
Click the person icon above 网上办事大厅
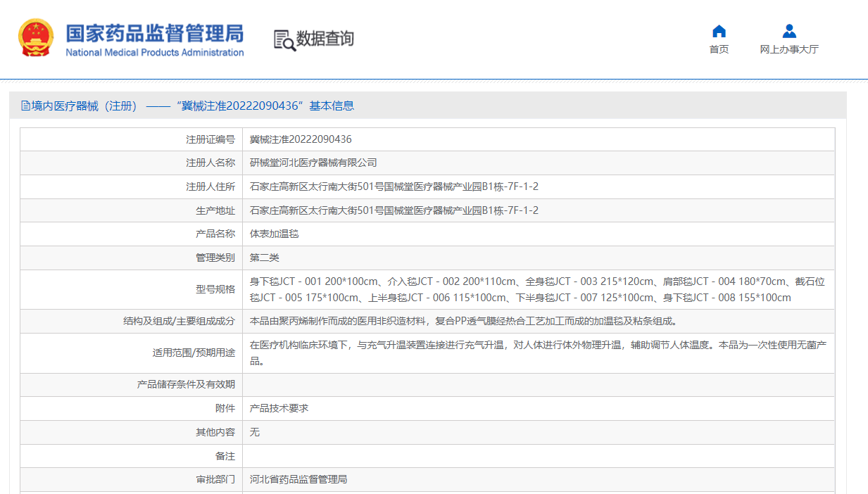pos(789,30)
